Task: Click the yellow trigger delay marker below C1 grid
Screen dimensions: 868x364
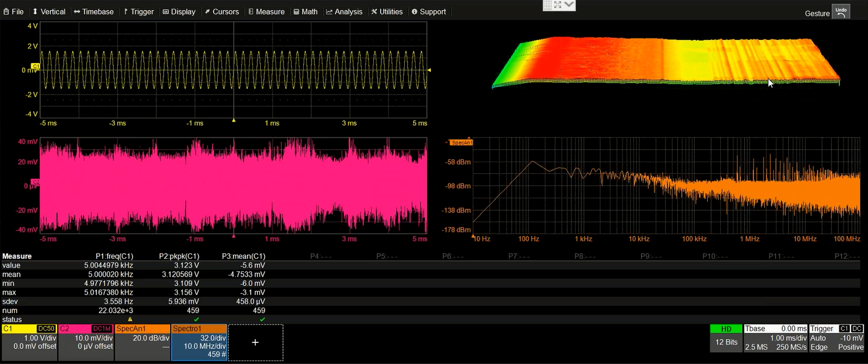Action: (234, 120)
